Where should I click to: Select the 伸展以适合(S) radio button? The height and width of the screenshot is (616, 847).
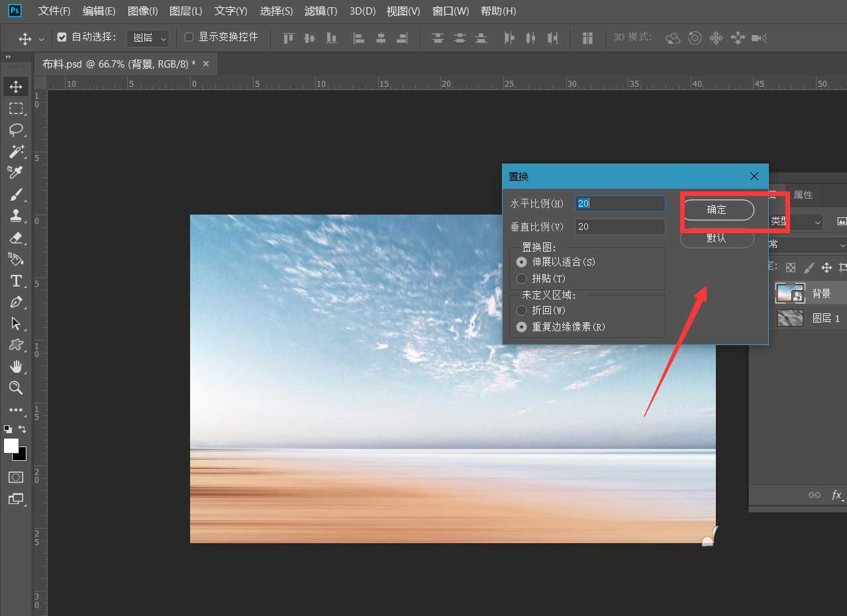pos(522,262)
